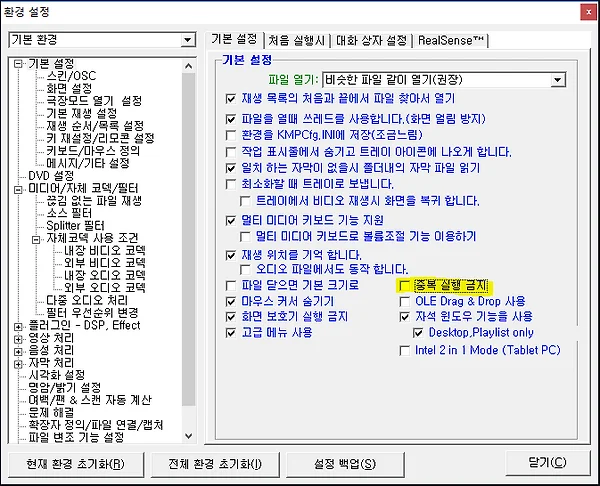
Task: Click the 설정 백업(S) button
Action: [345, 463]
